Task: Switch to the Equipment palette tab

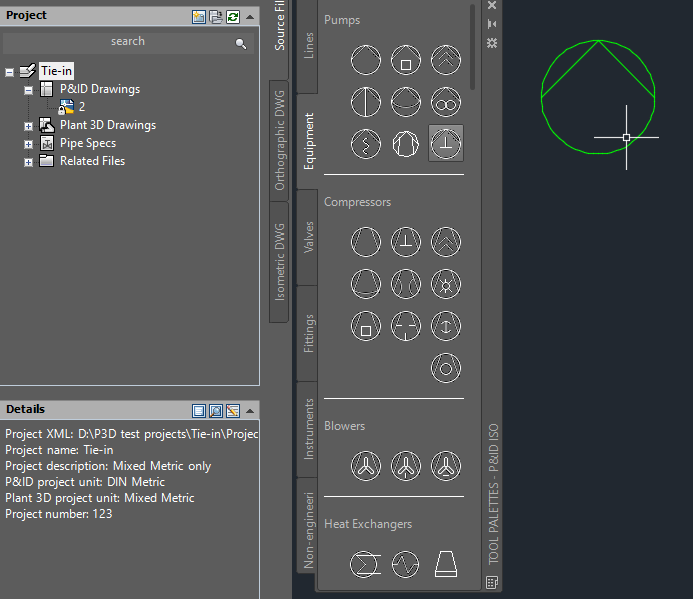Action: point(308,141)
